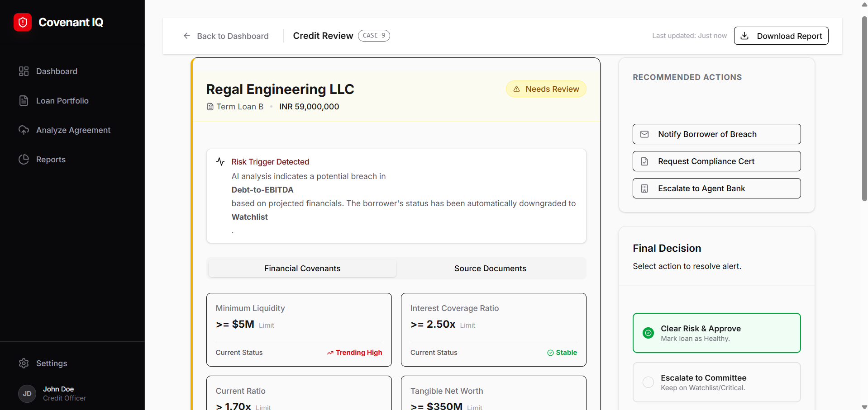The width and height of the screenshot is (868, 410).
Task: Open the Source Documents tab
Action: click(490, 269)
